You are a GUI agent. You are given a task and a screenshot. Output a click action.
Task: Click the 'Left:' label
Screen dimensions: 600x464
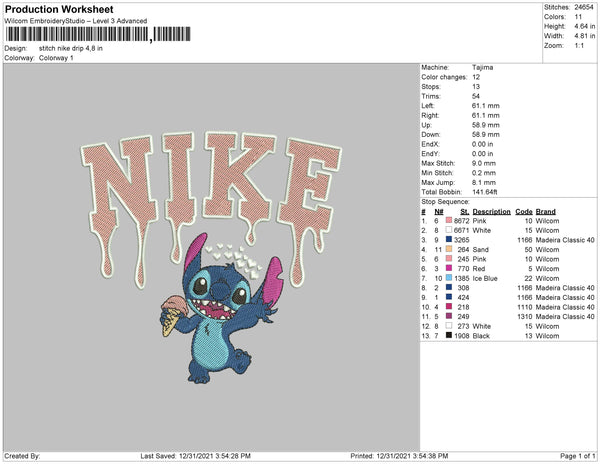pos(427,106)
